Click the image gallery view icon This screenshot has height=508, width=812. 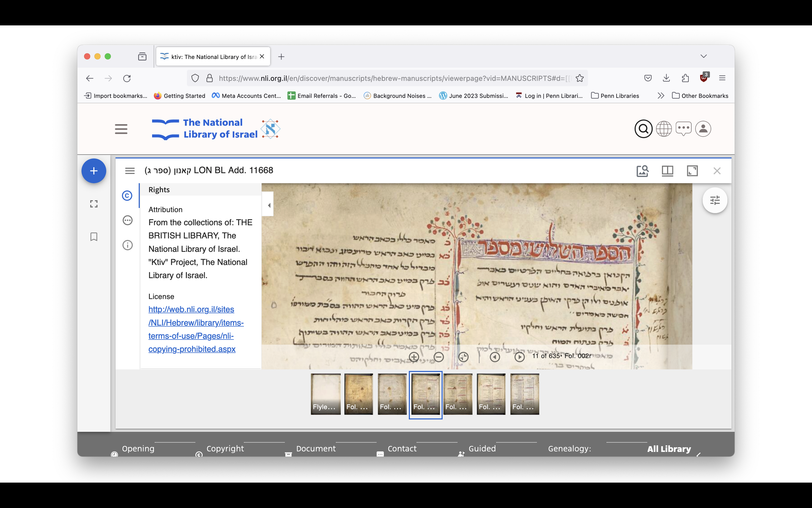[x=643, y=171]
